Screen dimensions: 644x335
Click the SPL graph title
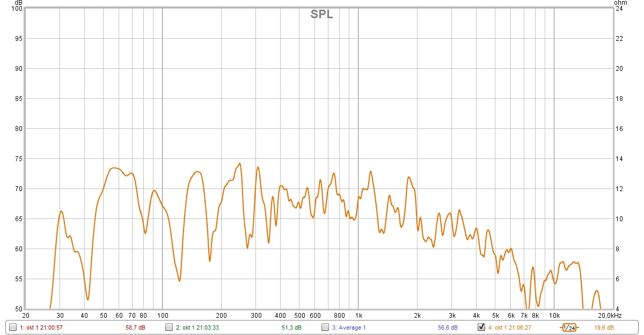click(x=321, y=15)
